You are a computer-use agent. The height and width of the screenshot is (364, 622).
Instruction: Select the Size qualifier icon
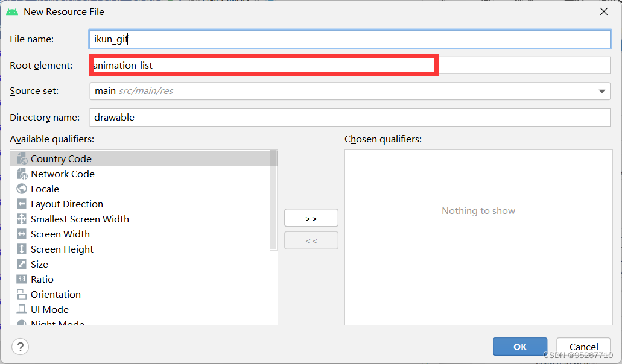[22, 264]
